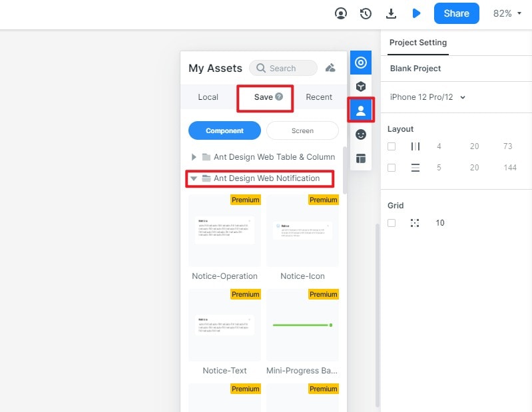Viewport: 532px width, 412px height.
Task: Click the download icon in top bar
Action: (391, 13)
